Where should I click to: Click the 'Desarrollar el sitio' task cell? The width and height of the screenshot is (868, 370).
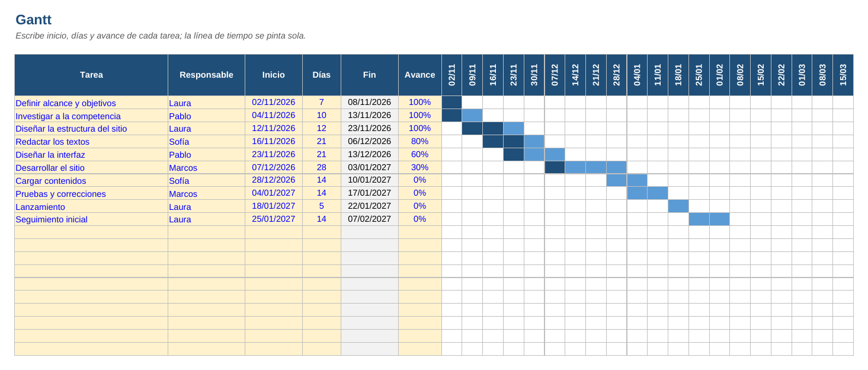[91, 168]
